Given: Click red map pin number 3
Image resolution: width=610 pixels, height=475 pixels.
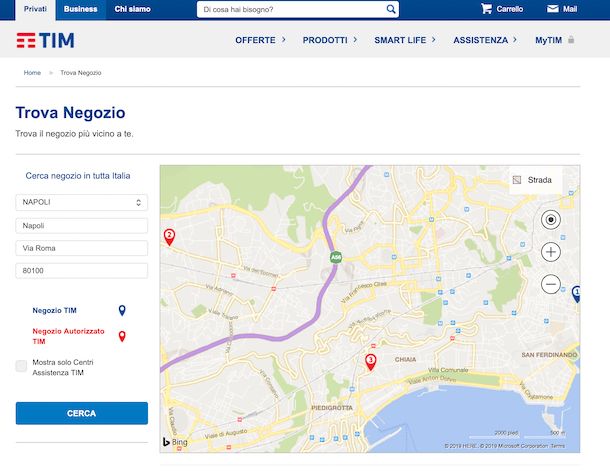Looking at the screenshot, I should coord(371,362).
